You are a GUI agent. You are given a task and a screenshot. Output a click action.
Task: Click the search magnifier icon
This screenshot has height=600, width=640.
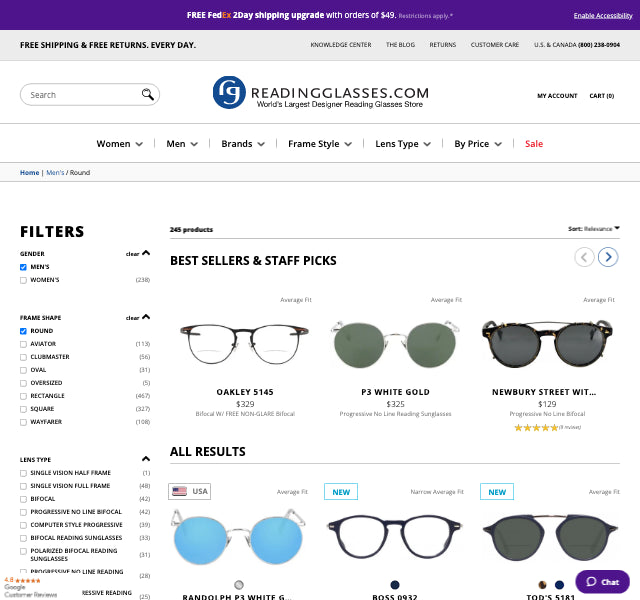pyautogui.click(x=148, y=94)
